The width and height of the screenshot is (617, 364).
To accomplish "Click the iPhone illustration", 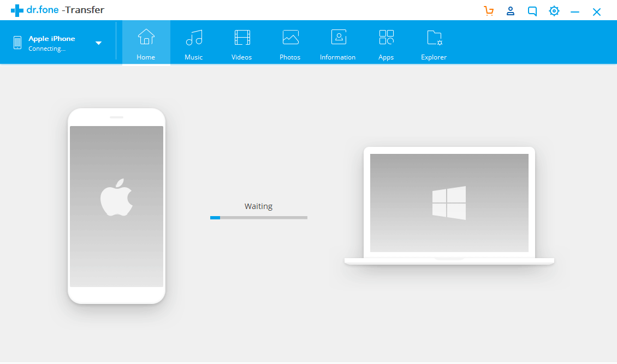I will (x=116, y=206).
